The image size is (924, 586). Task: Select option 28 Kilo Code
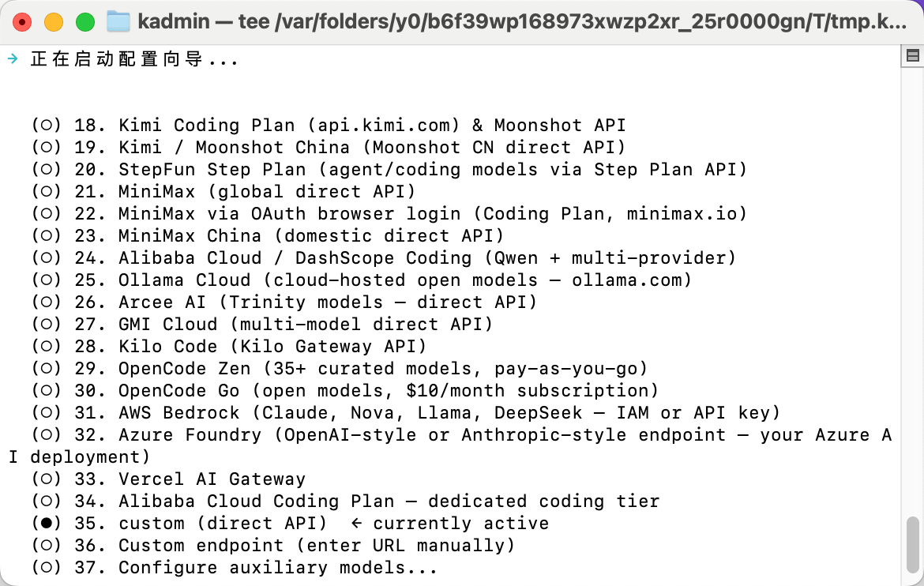coord(47,346)
